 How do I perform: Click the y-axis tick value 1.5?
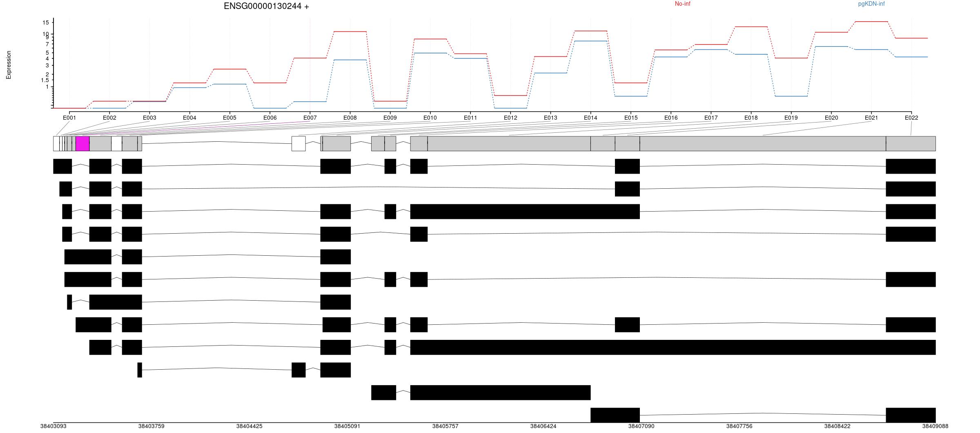(x=45, y=80)
